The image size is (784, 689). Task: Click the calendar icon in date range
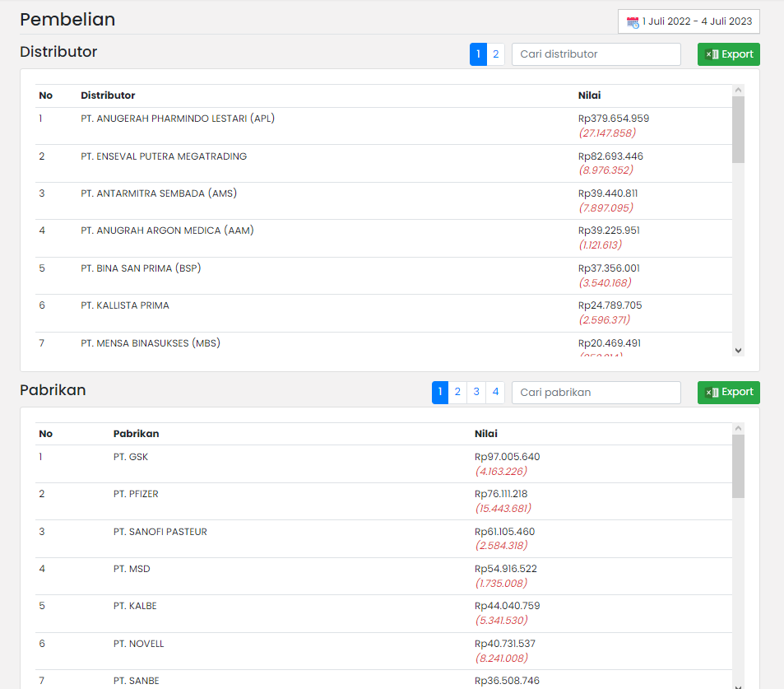[632, 22]
